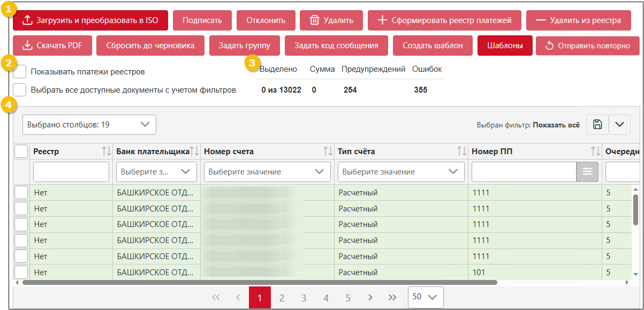Go to the last page of results
The image size is (644, 310).
392,298
